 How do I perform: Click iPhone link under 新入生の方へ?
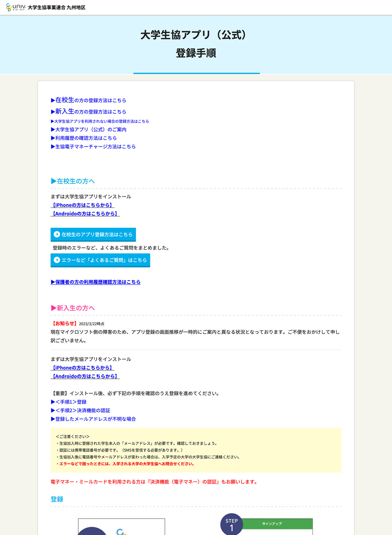pyautogui.click(x=82, y=368)
